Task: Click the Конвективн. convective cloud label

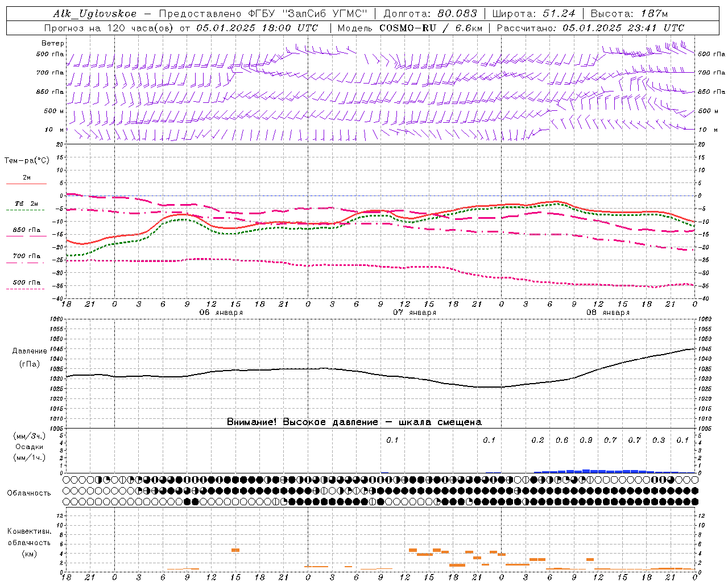Action: coord(29,531)
